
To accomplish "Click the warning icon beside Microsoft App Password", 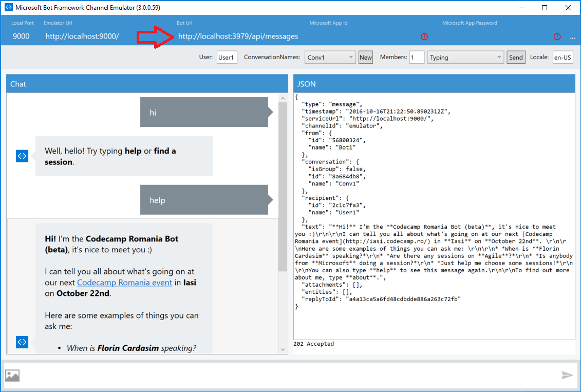I will tap(557, 36).
